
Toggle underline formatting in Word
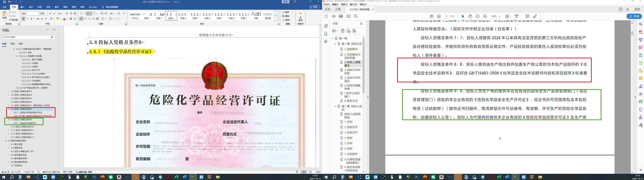[31, 18]
